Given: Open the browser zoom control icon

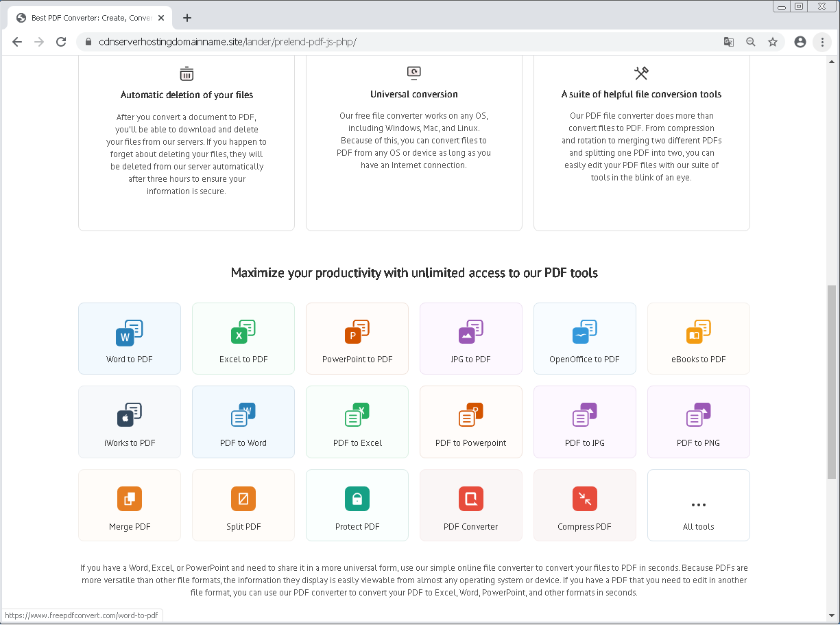Looking at the screenshot, I should [751, 42].
